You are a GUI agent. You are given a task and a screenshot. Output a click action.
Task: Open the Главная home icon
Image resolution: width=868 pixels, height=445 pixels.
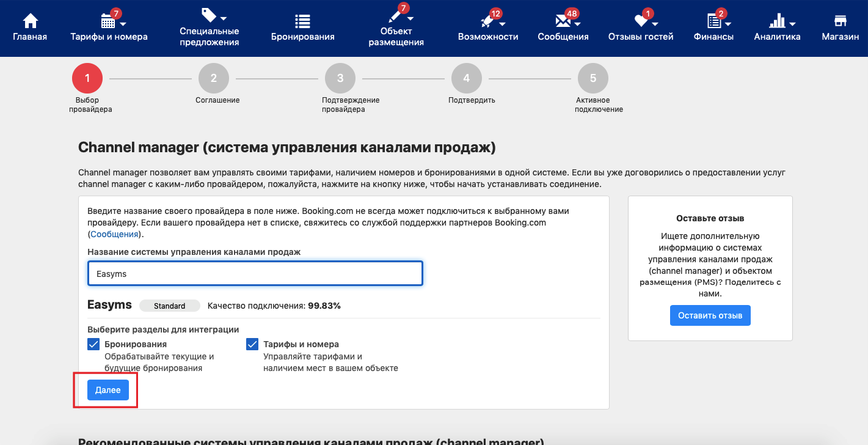pos(30,21)
